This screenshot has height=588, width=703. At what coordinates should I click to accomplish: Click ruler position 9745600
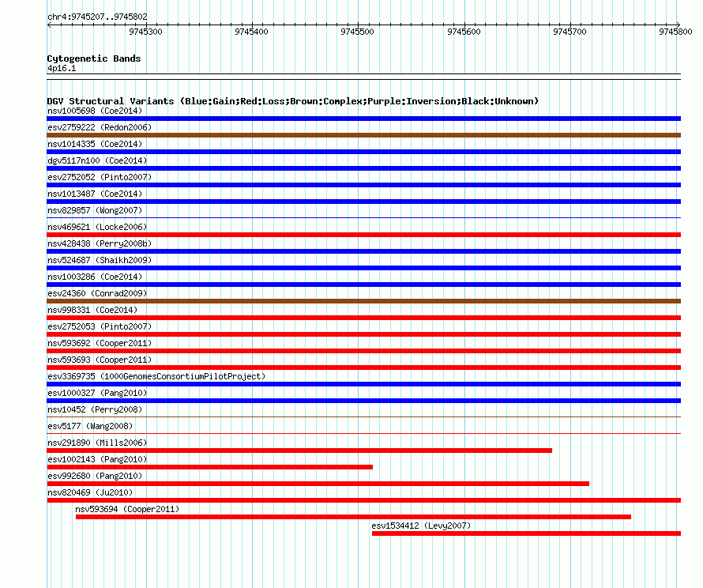click(x=464, y=32)
